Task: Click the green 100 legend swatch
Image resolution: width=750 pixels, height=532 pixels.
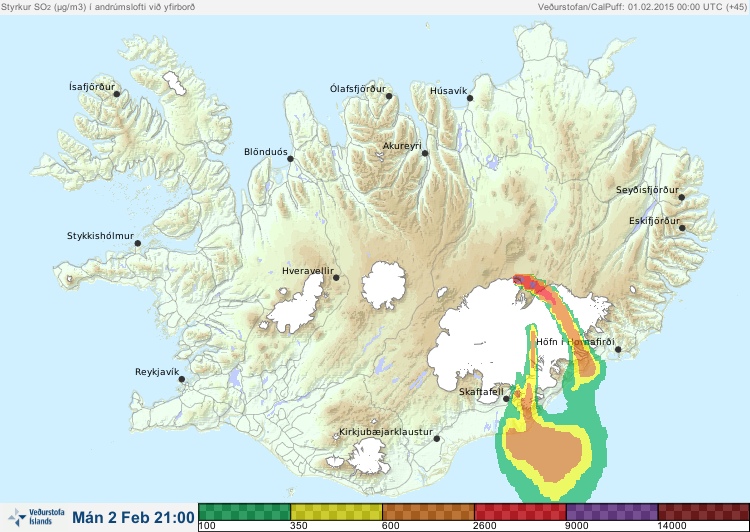Action: coord(244,512)
